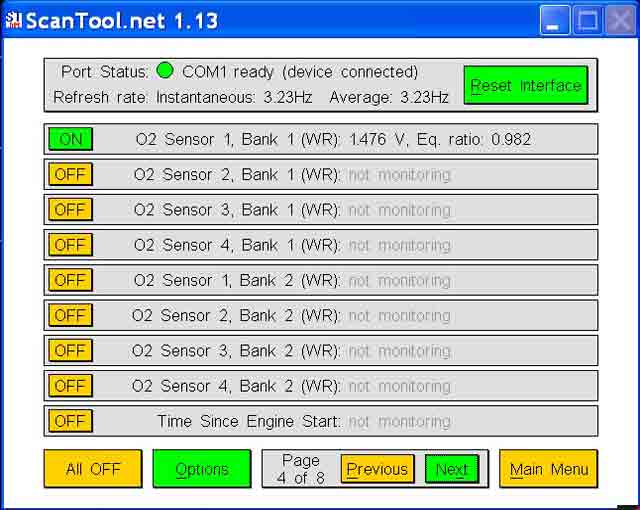This screenshot has height=510, width=640.
Task: Enable O2 Sensor 2, Bank 1 monitoring
Action: tap(70, 175)
